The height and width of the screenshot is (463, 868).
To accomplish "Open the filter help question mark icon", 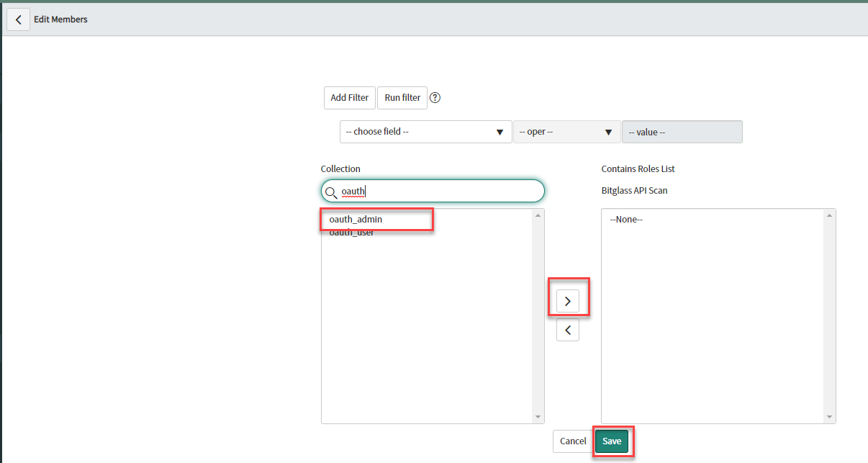I will 435,98.
